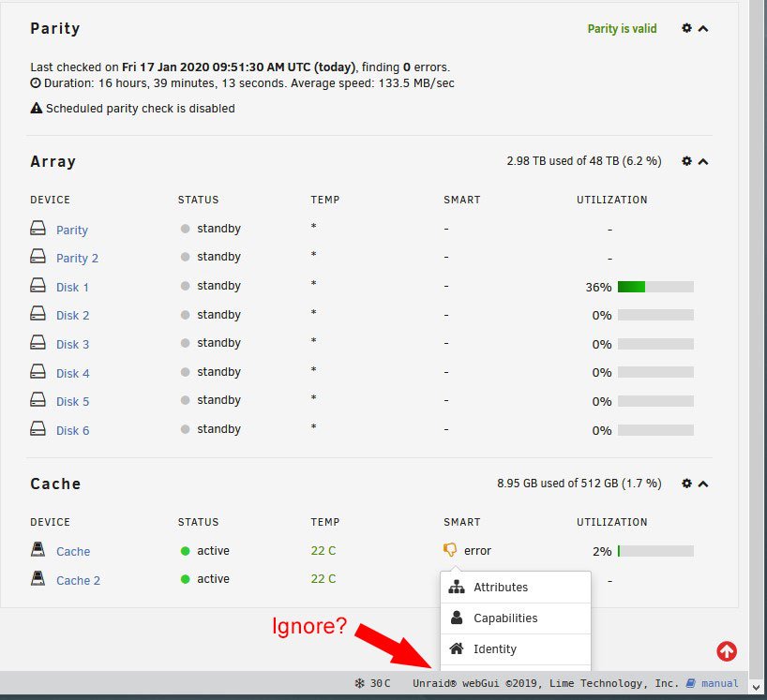Open the Parity 2 device link
767x700 pixels.
click(x=77, y=258)
